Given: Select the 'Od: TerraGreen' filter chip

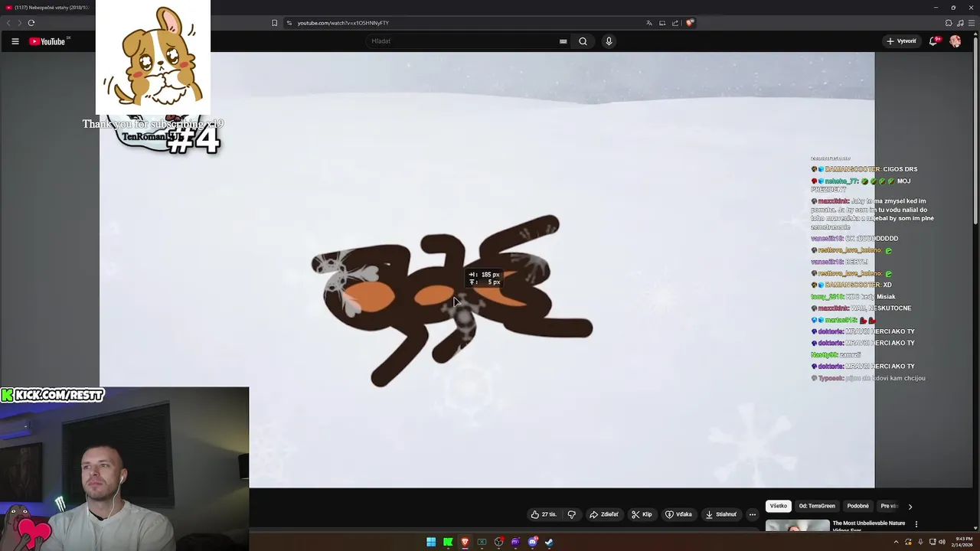Looking at the screenshot, I should coord(817,506).
